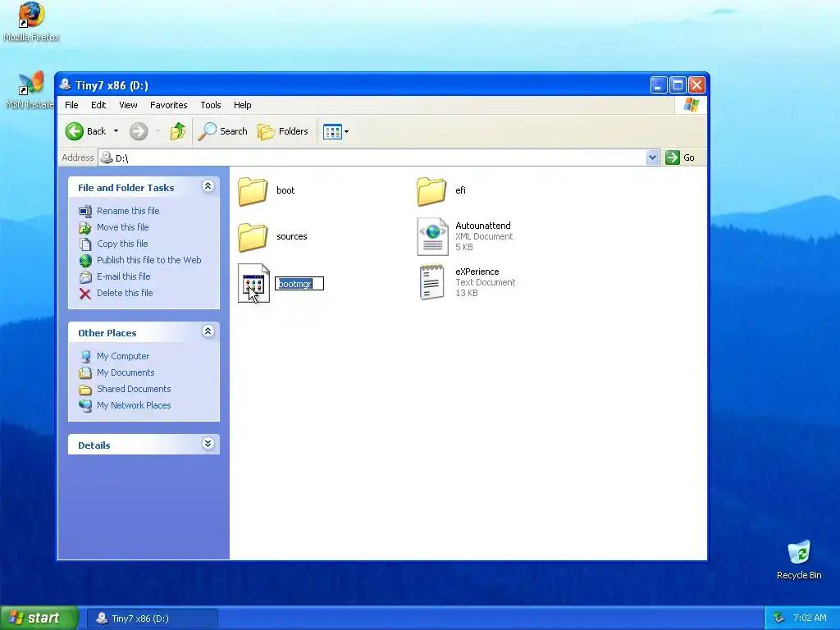This screenshot has height=630, width=840.
Task: Expand the Details panel
Action: click(208, 444)
